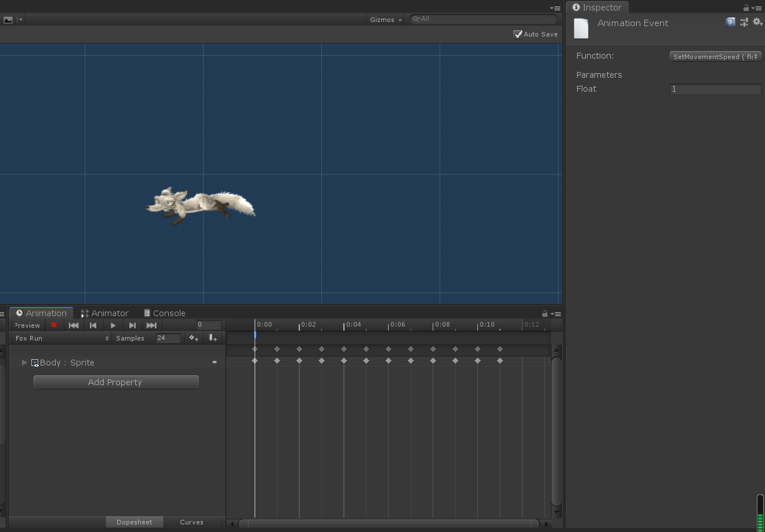Viewport: 765px width, 532px height.
Task: Click the 0:10 mark on the time ruler
Action: (x=487, y=325)
